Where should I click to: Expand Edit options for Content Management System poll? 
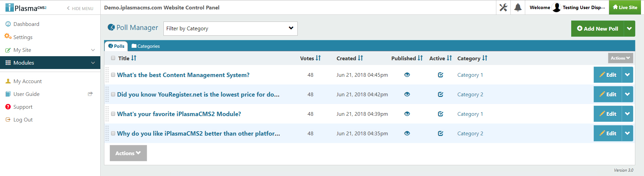point(627,75)
